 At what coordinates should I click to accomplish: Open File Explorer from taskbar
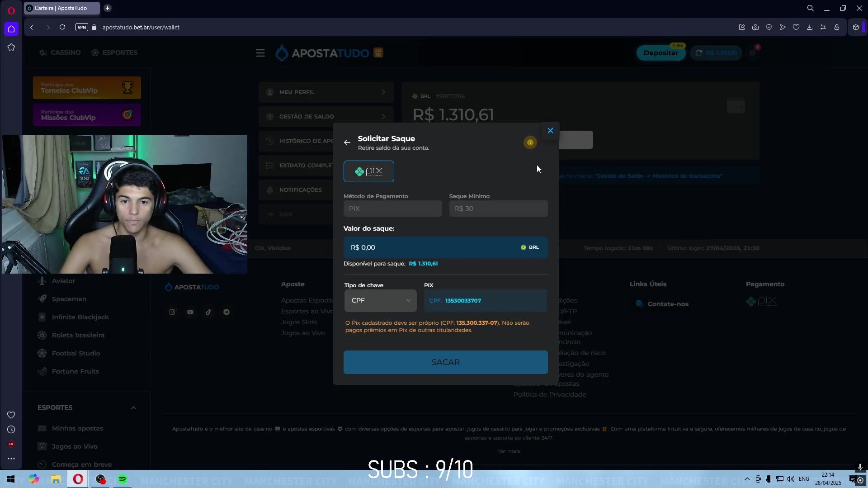(x=56, y=479)
